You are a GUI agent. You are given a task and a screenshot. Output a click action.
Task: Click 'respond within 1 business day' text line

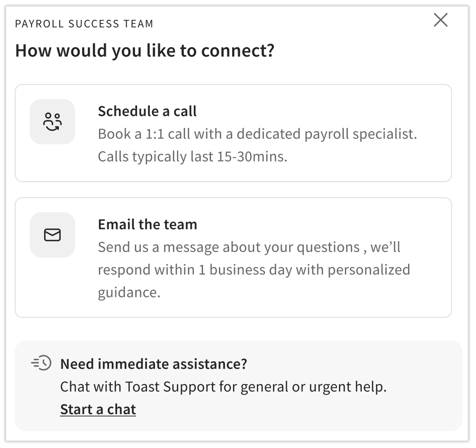pos(254,270)
